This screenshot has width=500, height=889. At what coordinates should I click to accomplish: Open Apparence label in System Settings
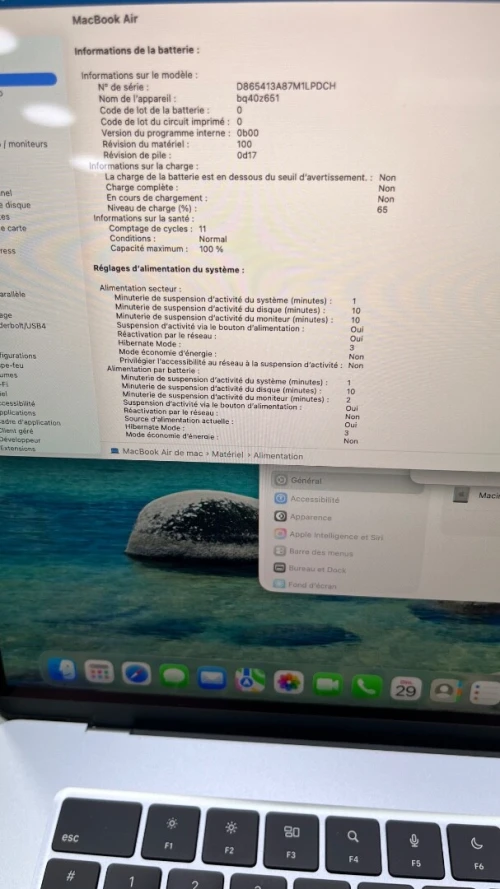(x=311, y=517)
